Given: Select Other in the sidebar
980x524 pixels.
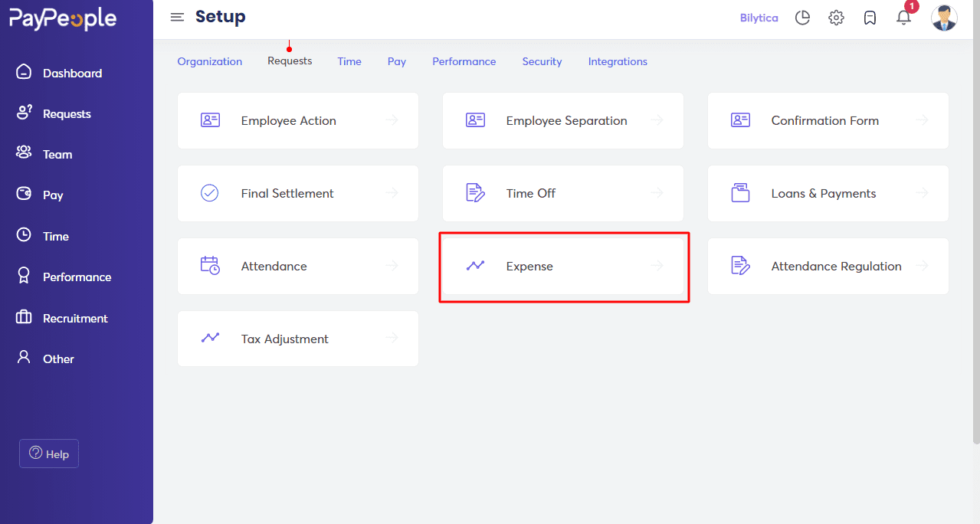Looking at the screenshot, I should coord(58,359).
